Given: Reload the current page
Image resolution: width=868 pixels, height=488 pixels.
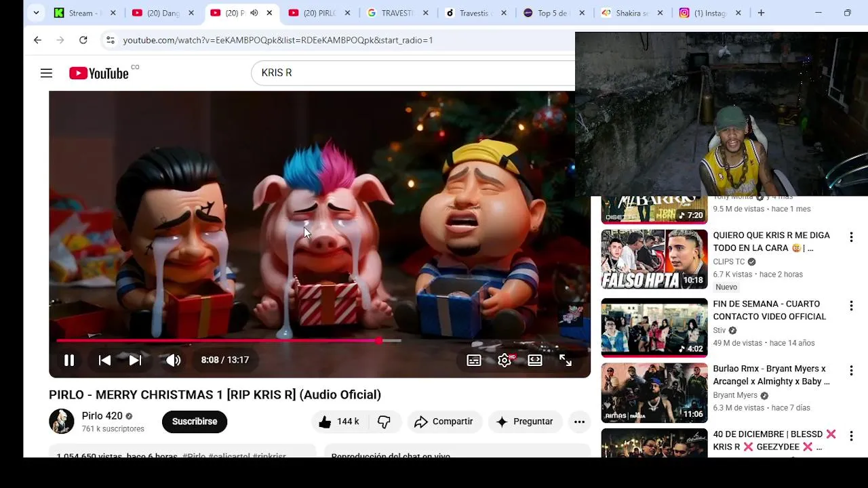Looking at the screenshot, I should 83,40.
